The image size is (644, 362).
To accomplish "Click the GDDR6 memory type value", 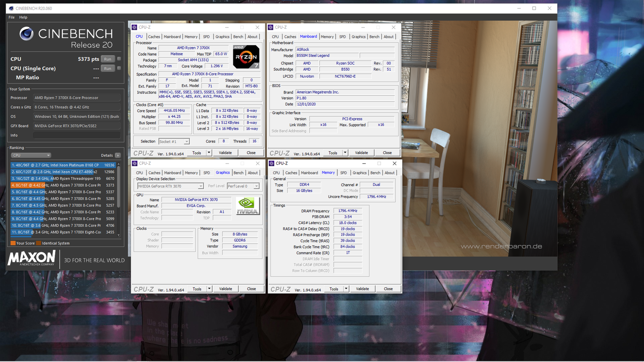I will (240, 240).
